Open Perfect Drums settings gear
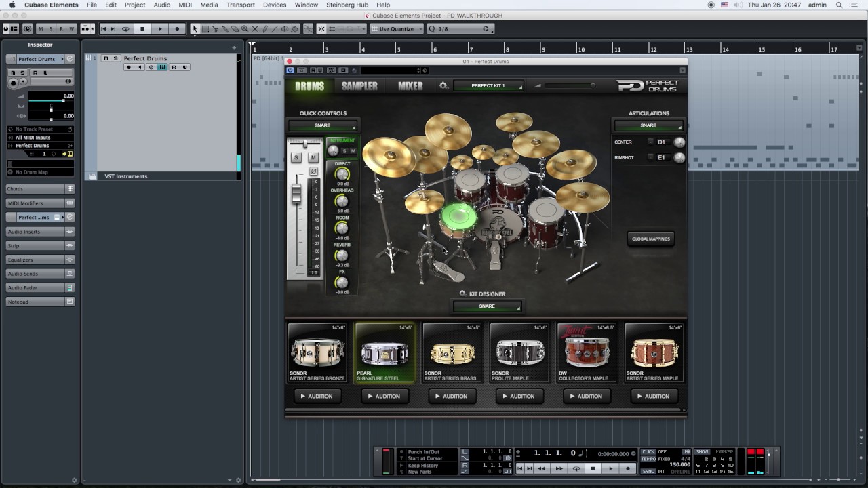Screen dimensions: 868x488 [443, 86]
